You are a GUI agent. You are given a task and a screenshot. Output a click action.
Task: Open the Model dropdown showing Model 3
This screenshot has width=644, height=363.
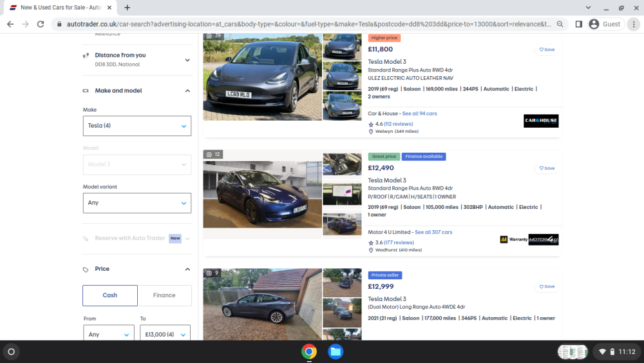(x=137, y=164)
